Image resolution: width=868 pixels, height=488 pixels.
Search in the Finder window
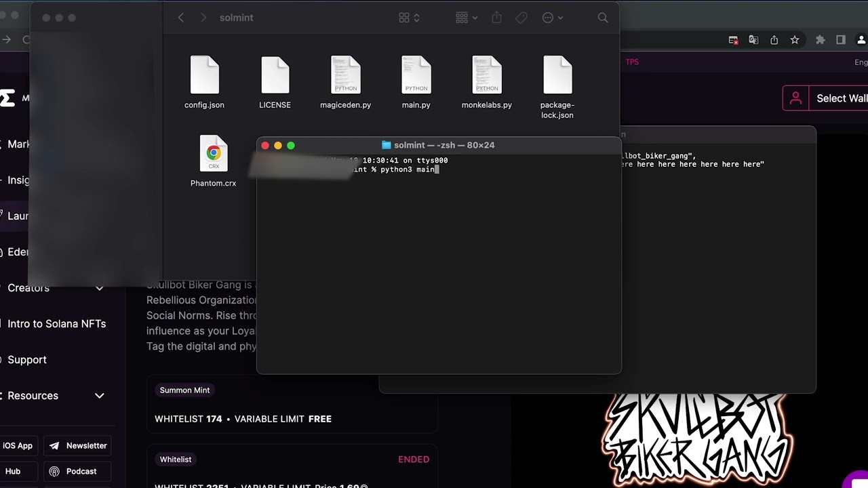tap(603, 18)
